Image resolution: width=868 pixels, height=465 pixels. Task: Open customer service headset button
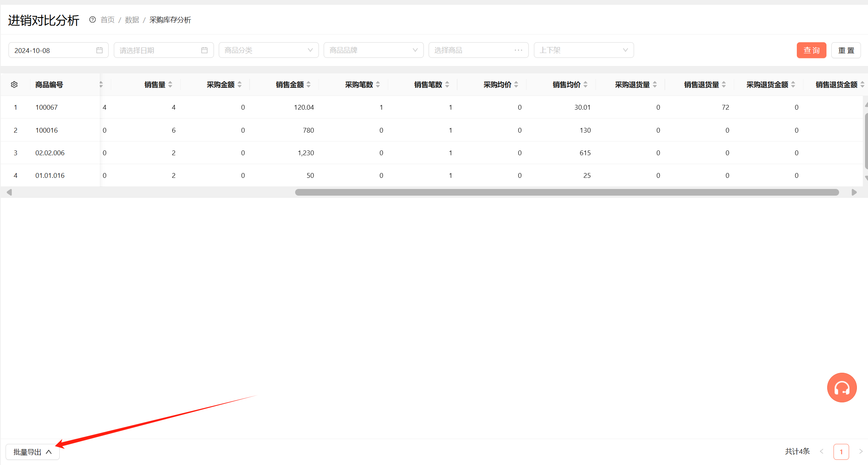click(842, 388)
